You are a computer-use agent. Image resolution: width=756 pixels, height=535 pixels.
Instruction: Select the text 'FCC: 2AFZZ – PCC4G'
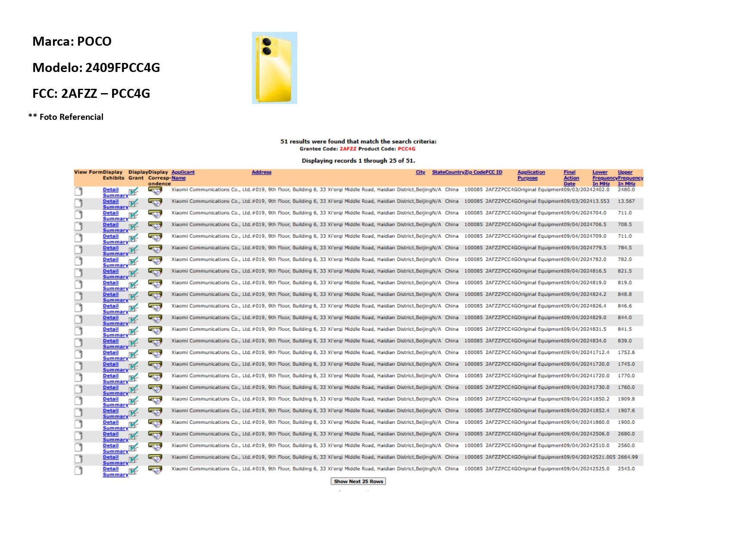pyautogui.click(x=91, y=94)
